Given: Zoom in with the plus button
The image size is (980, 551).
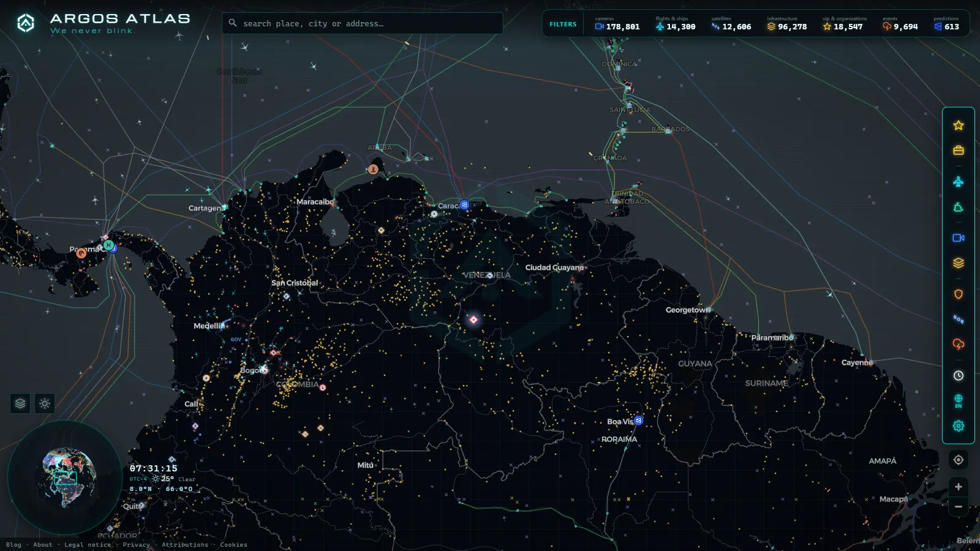Looking at the screenshot, I should click(x=959, y=487).
